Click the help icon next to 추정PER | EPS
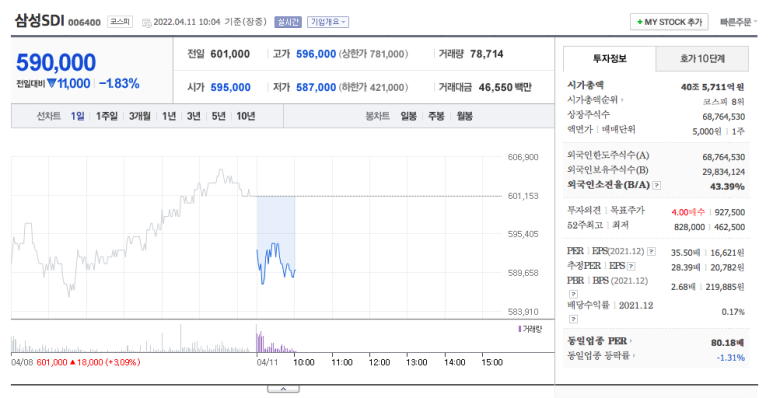Viewport: 773px width, 398px height. point(631,266)
